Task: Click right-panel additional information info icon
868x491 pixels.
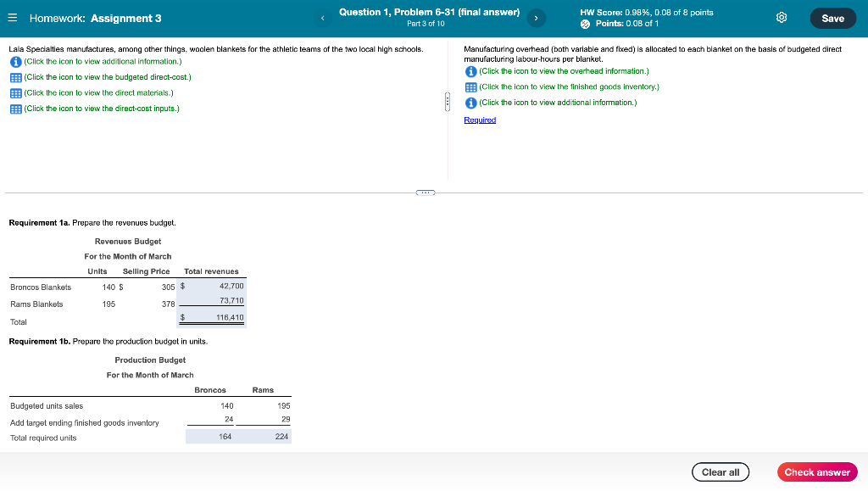Action: click(471, 103)
